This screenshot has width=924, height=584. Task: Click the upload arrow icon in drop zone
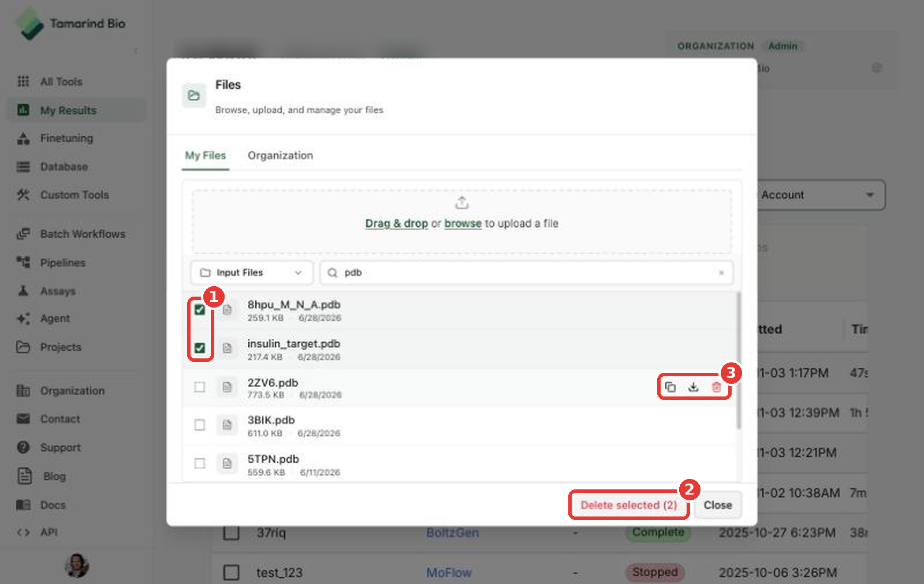[x=461, y=203]
